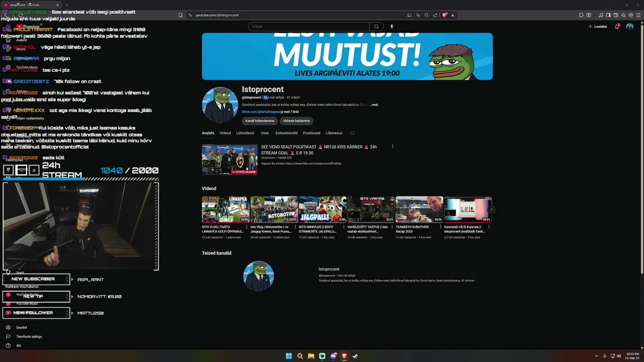Click the YouTube search magnifier button

tap(376, 27)
